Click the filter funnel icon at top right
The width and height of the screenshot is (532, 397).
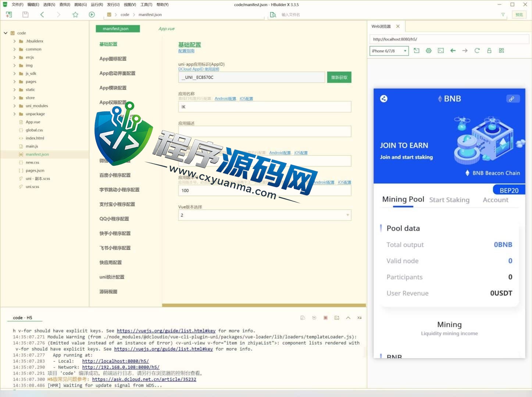[x=503, y=15]
